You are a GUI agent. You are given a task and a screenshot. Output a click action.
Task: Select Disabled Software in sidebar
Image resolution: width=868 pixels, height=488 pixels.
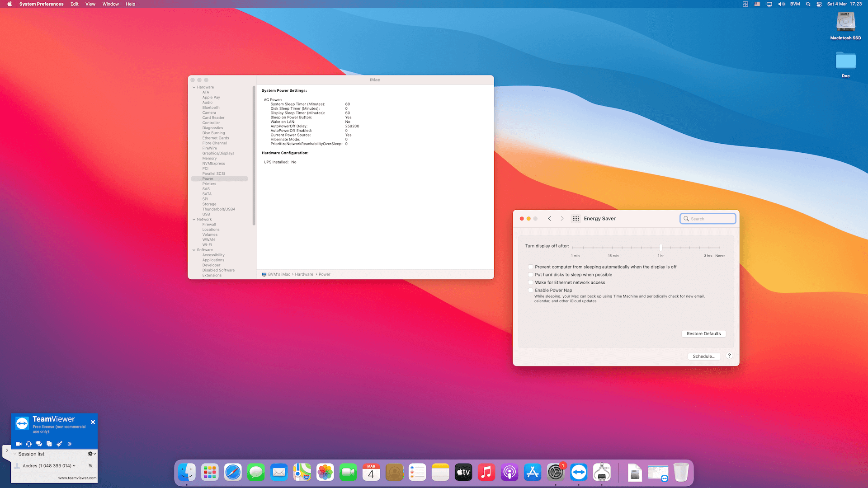tap(218, 270)
